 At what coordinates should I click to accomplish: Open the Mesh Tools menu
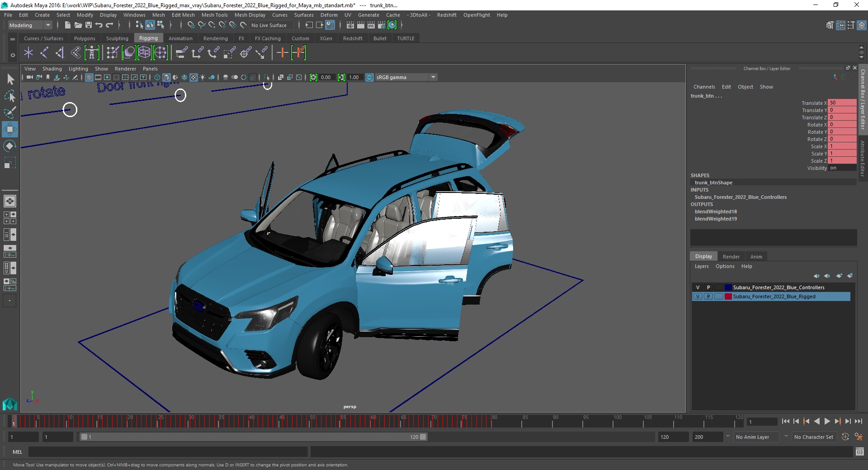pos(214,15)
